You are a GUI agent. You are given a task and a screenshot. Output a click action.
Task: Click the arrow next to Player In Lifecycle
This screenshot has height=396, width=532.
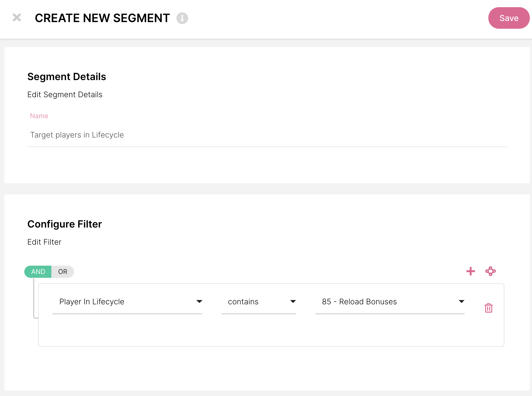tap(199, 302)
